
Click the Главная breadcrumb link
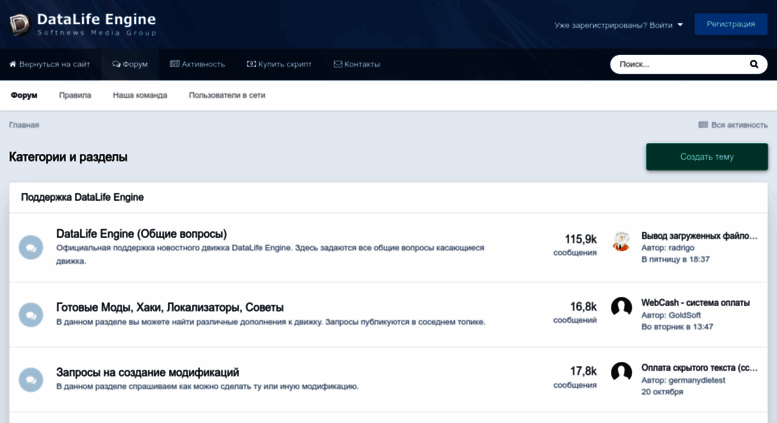[24, 125]
